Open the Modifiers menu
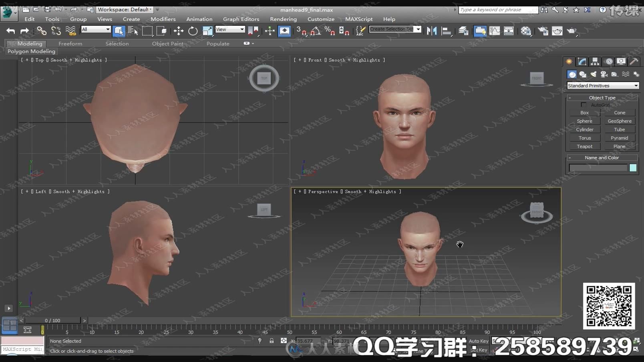 [x=163, y=19]
